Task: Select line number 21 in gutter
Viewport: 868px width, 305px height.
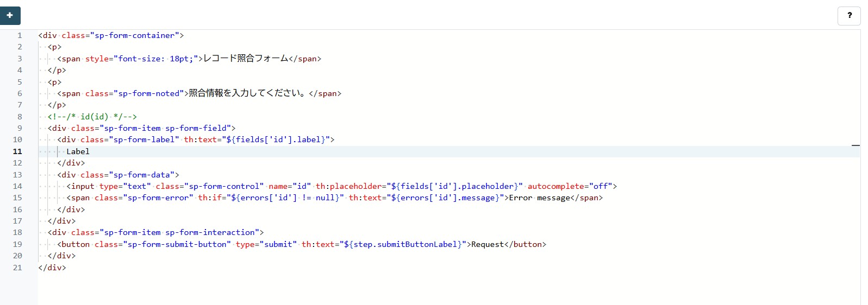Action: [x=17, y=268]
